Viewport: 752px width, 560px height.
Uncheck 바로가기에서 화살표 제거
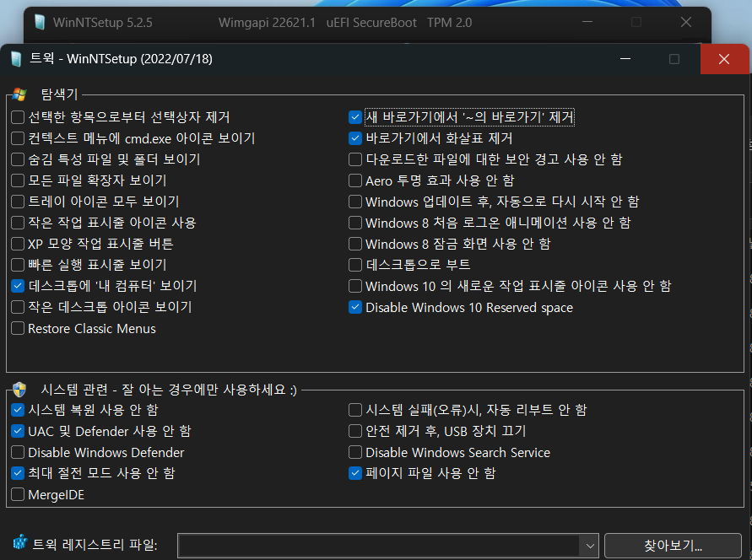coord(355,138)
